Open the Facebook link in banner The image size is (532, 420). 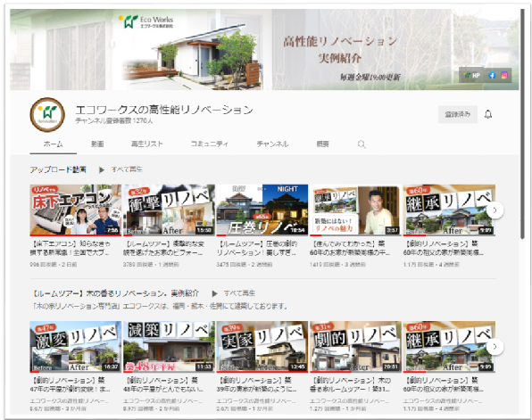[x=492, y=76]
